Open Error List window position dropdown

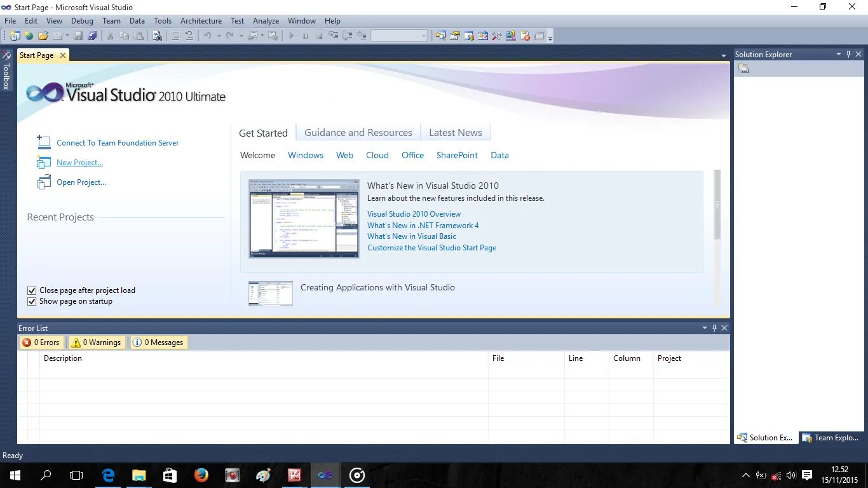point(704,328)
